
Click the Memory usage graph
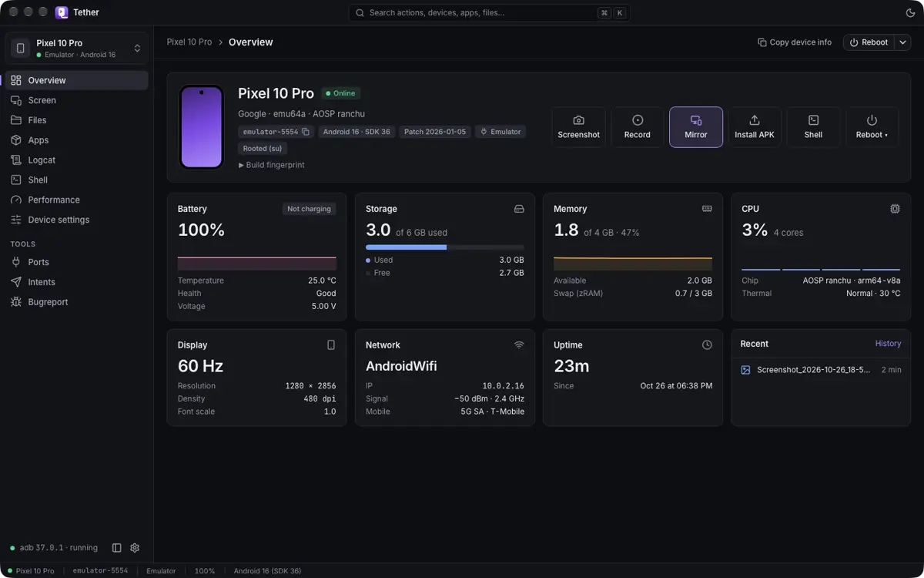click(633, 263)
